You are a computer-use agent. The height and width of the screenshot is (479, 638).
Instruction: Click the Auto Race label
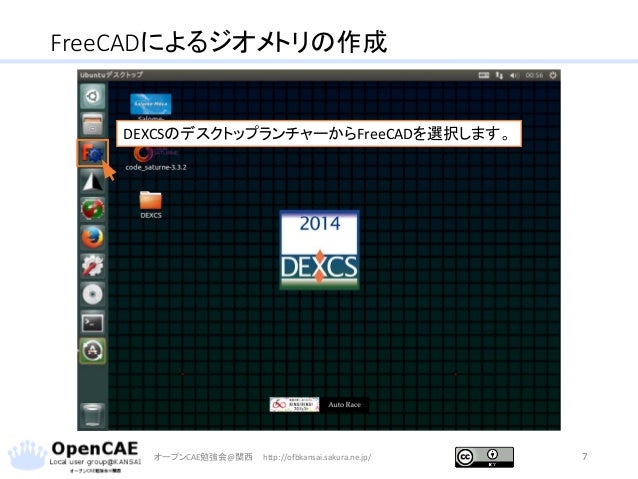[345, 405]
